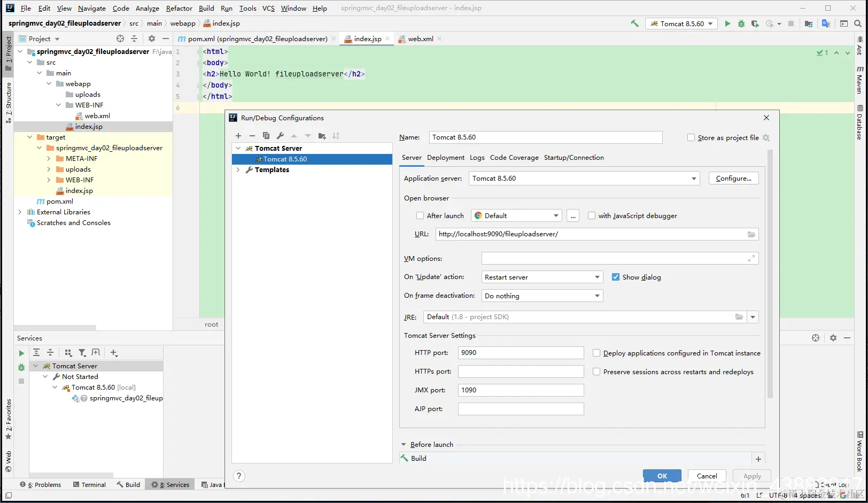Run Tomcat with the green play icon
868x503 pixels.
click(727, 24)
